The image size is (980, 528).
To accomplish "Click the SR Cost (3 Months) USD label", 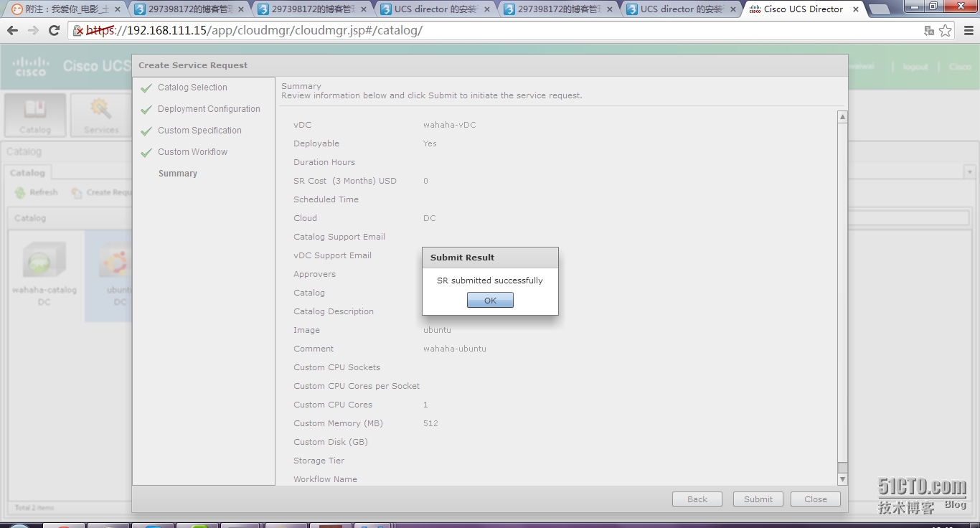I will [x=345, y=181].
